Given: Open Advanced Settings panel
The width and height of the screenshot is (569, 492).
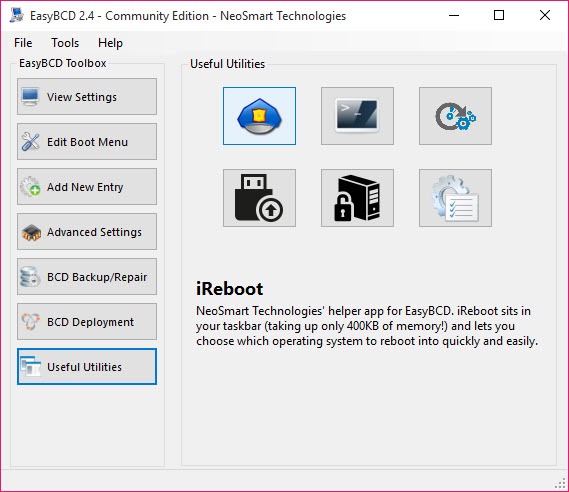Looking at the screenshot, I should click(x=87, y=231).
